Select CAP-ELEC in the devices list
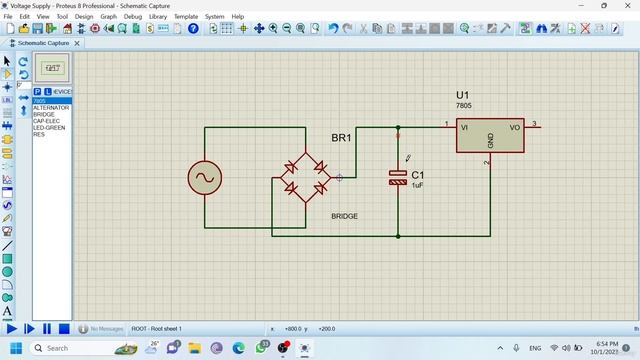The width and height of the screenshot is (640, 360). (x=52, y=121)
